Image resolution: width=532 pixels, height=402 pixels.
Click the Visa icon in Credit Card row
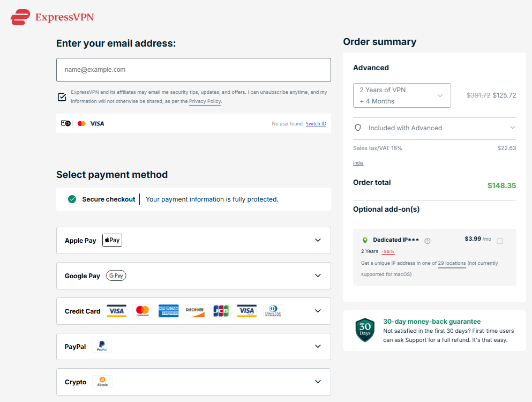pos(116,311)
